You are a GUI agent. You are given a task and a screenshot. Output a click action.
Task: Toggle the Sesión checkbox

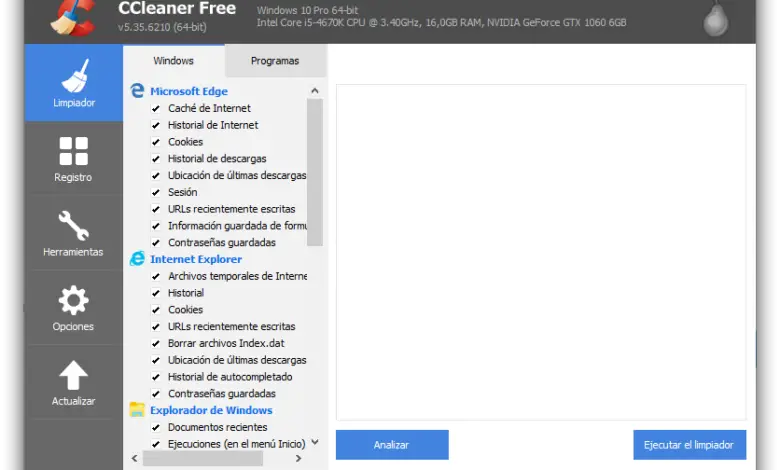[x=156, y=192]
